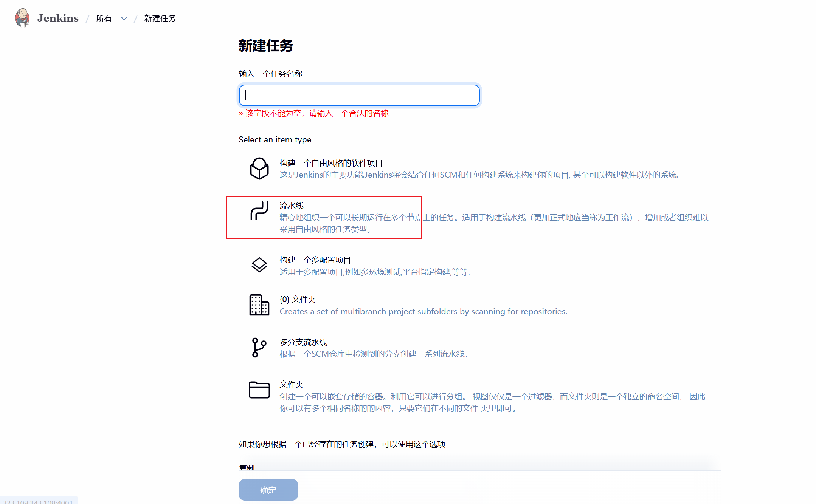Screen dimensions: 816x504
Task: Choose 构建一个自由风格的软件项目 item type
Action: (x=331, y=163)
